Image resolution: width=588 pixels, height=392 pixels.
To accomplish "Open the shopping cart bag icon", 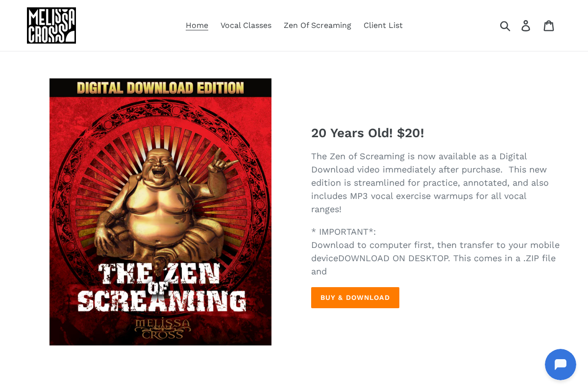I will click(549, 25).
